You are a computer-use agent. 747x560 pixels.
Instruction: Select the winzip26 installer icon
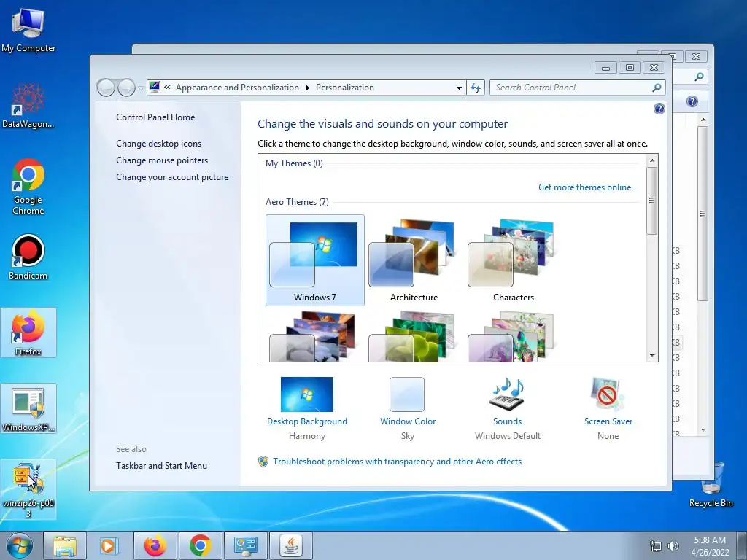(28, 489)
